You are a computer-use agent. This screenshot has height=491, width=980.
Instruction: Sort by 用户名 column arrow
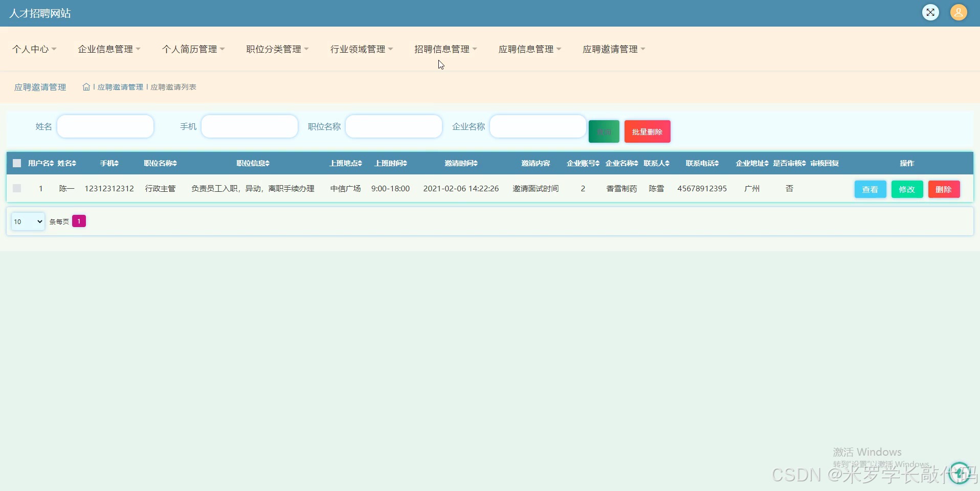coord(52,163)
